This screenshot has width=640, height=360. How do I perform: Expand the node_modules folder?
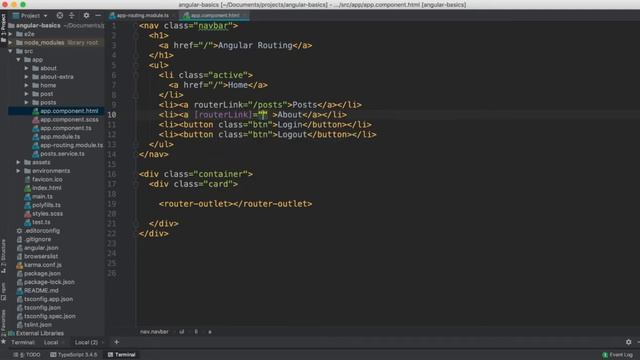tap(11, 42)
